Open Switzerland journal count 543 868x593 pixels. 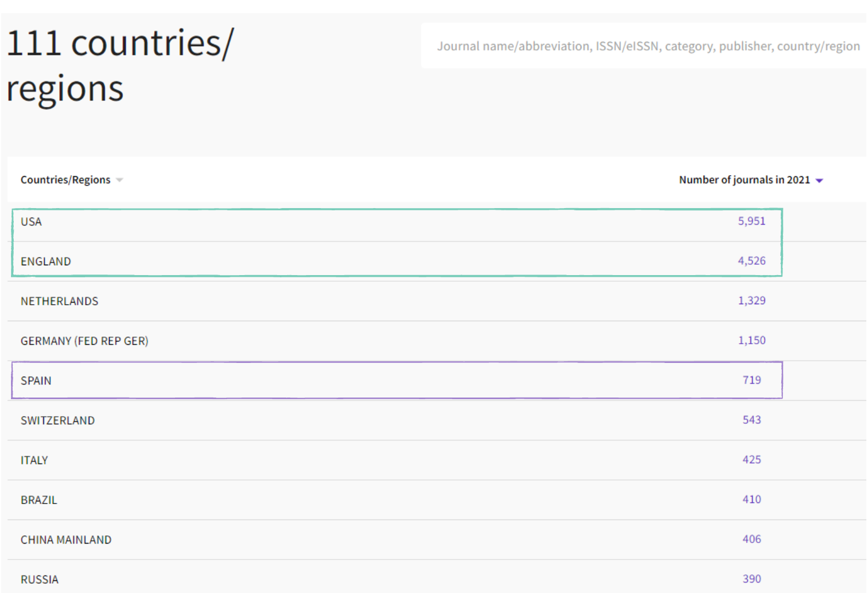point(752,420)
